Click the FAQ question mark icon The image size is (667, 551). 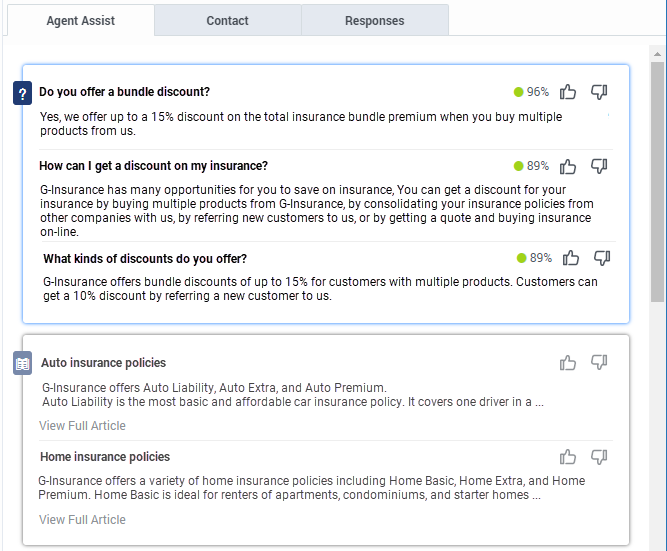pos(23,93)
